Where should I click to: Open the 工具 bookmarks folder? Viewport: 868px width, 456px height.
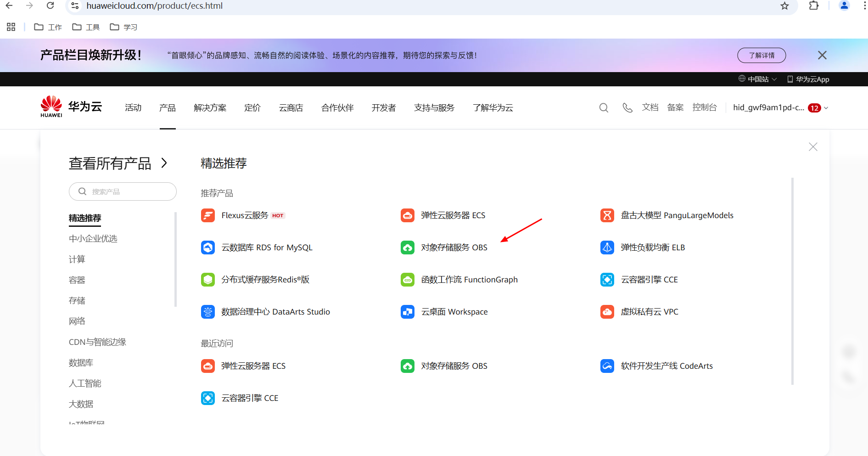pos(86,27)
